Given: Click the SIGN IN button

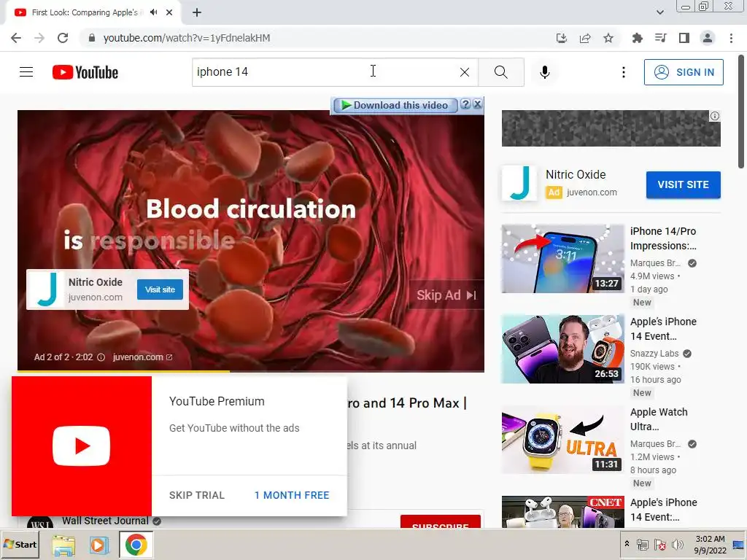Looking at the screenshot, I should [684, 72].
